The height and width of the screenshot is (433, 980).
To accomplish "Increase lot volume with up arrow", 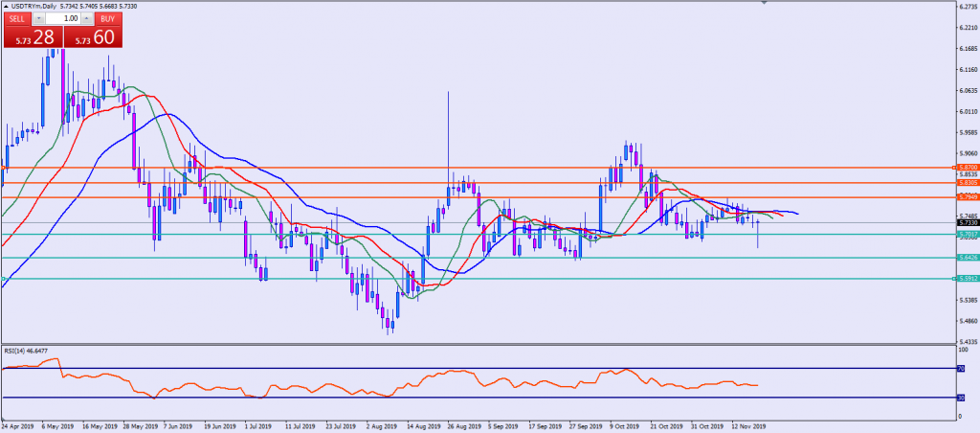I will (87, 18).
